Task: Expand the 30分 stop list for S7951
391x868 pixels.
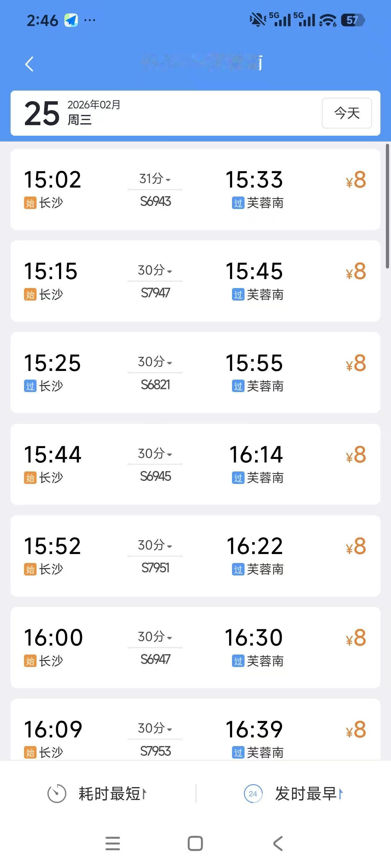Action: pyautogui.click(x=155, y=545)
